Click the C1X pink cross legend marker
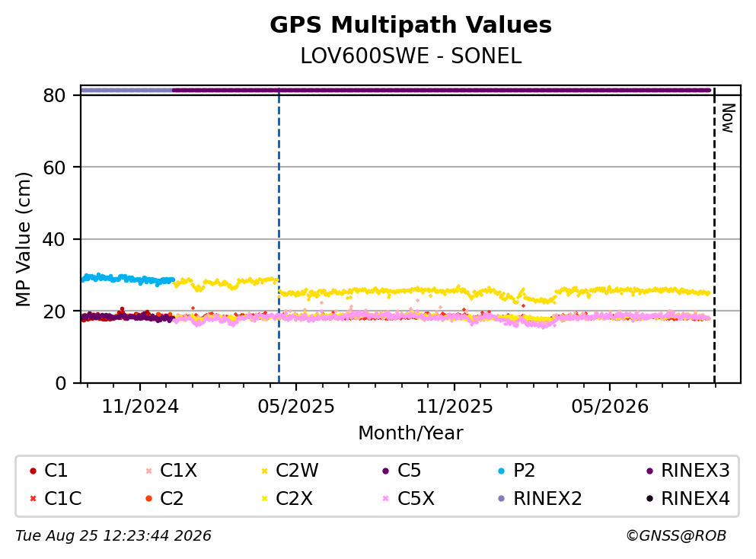Image resolution: width=756 pixels, height=559 pixels. 148,471
